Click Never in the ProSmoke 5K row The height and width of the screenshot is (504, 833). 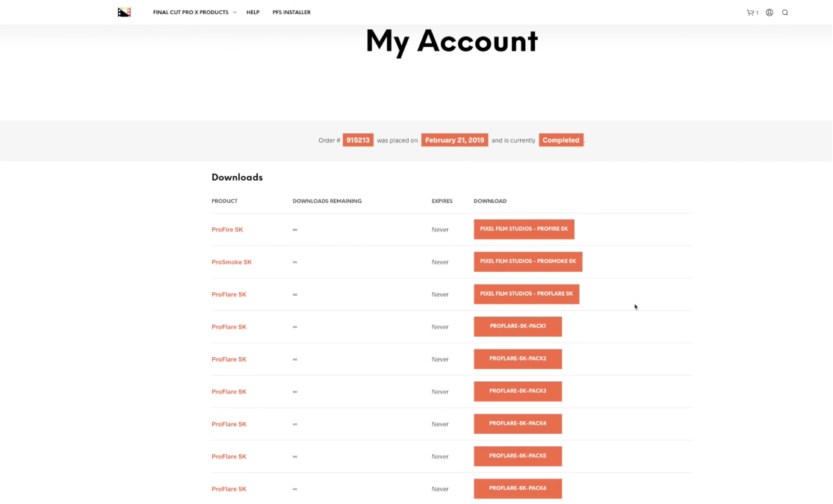(x=440, y=262)
